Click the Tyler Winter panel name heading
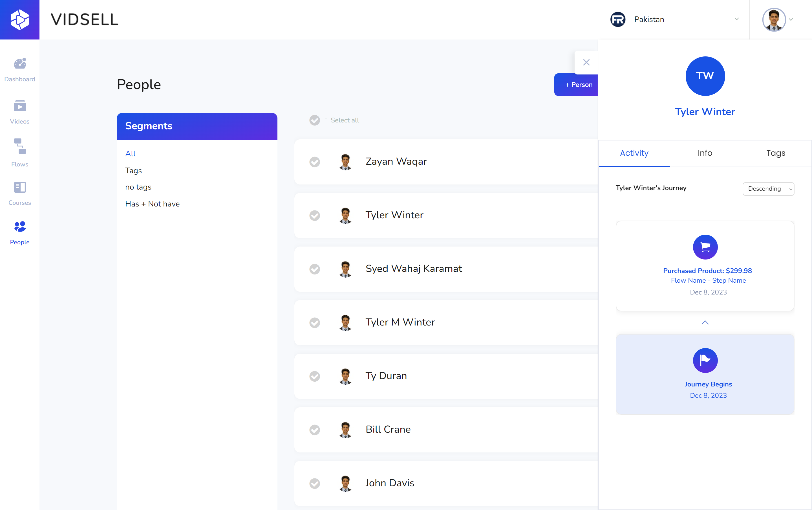This screenshot has width=812, height=510. (x=705, y=112)
